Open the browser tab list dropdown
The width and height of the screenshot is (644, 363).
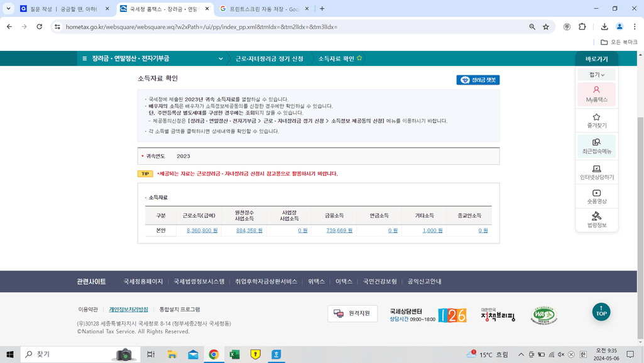(x=9, y=9)
